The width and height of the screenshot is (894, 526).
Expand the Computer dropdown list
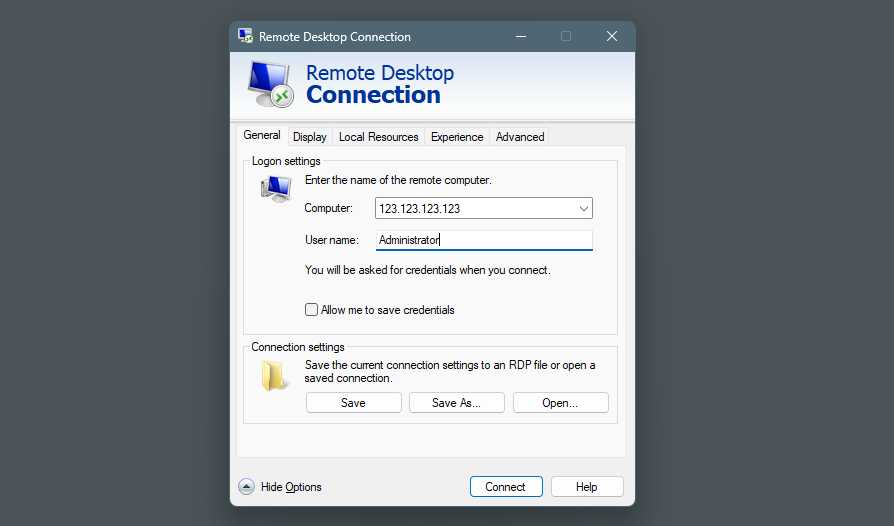(583, 209)
